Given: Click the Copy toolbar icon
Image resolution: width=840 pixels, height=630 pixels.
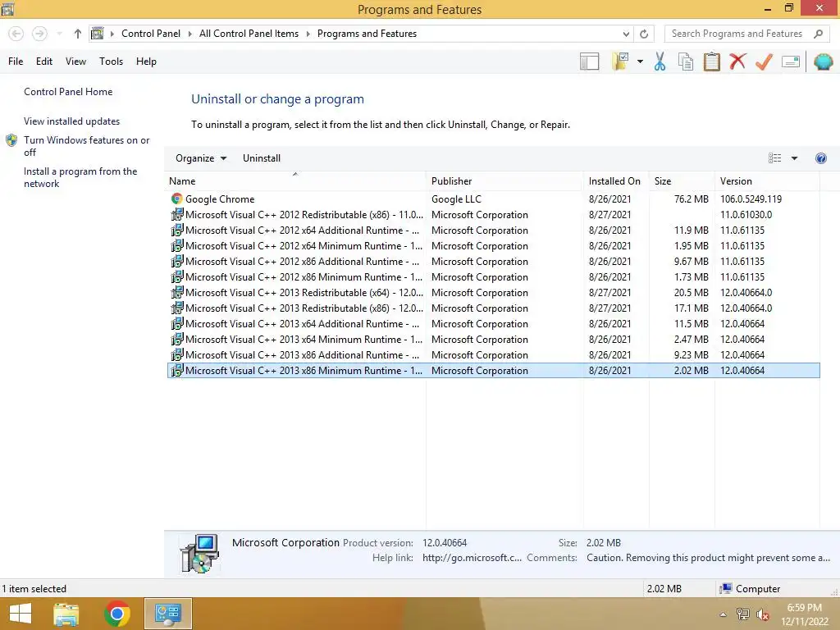Looking at the screenshot, I should click(686, 62).
